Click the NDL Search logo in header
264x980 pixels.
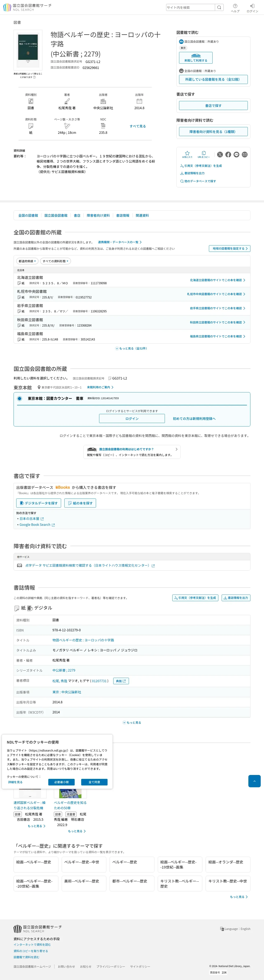27,7
